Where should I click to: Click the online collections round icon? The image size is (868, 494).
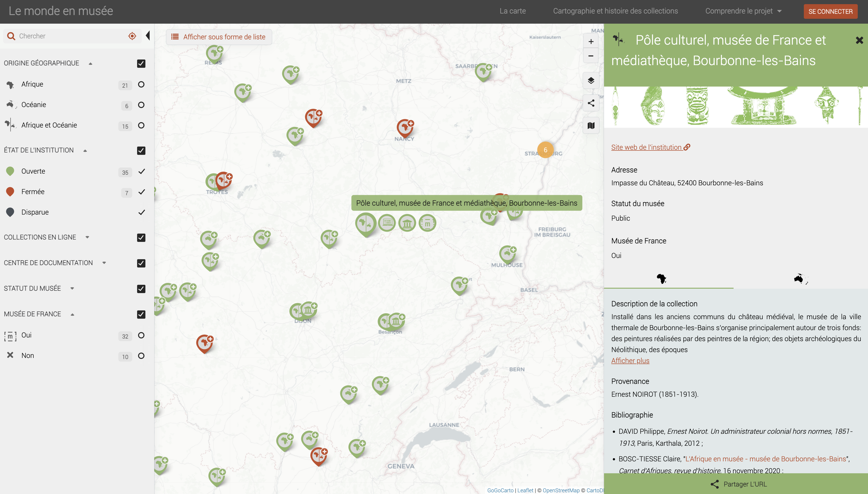tap(387, 223)
